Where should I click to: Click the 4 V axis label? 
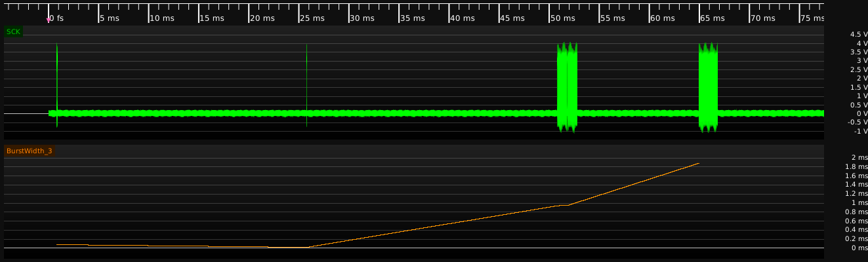861,43
